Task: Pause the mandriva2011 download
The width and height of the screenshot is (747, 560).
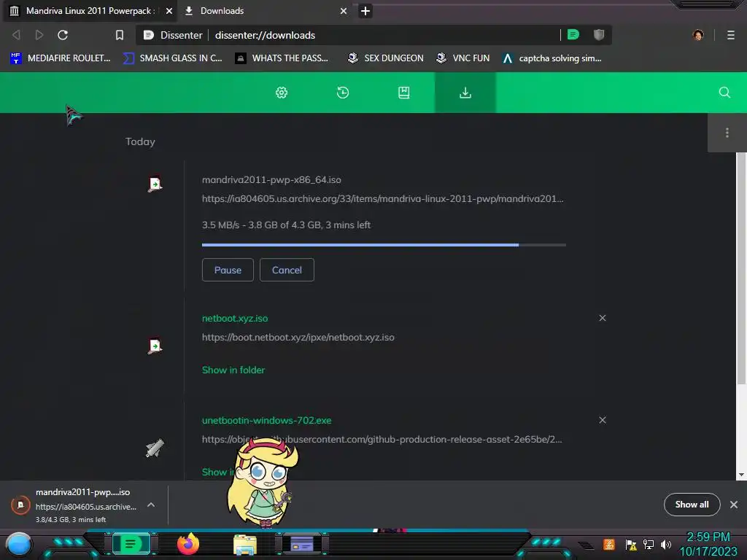Action: [x=228, y=270]
